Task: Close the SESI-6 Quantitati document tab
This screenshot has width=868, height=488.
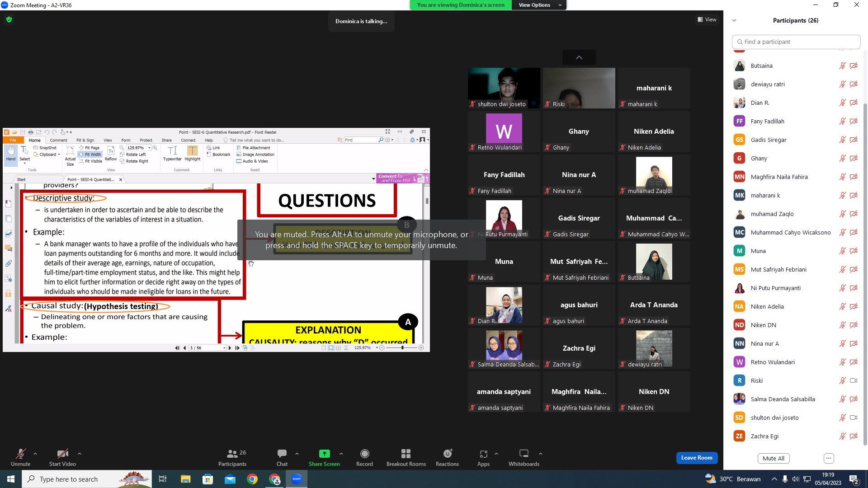Action: point(121,179)
